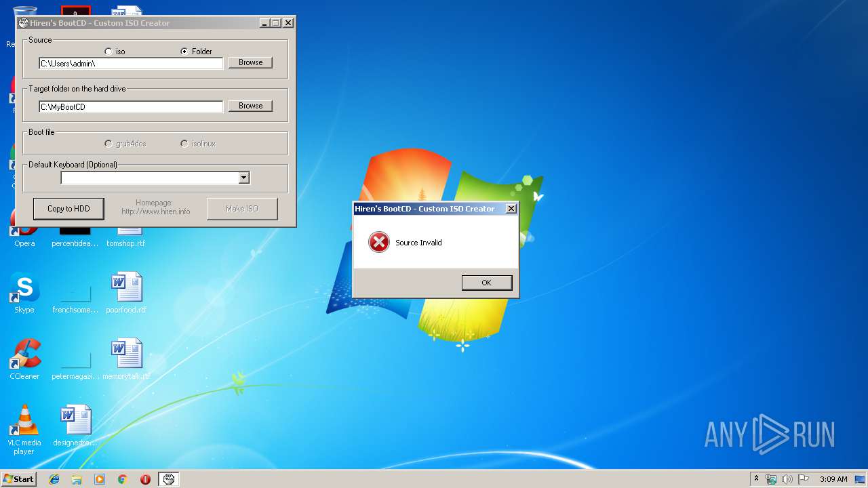The width and height of the screenshot is (868, 488).
Task: Open the Action Center flag icon
Action: point(804,479)
